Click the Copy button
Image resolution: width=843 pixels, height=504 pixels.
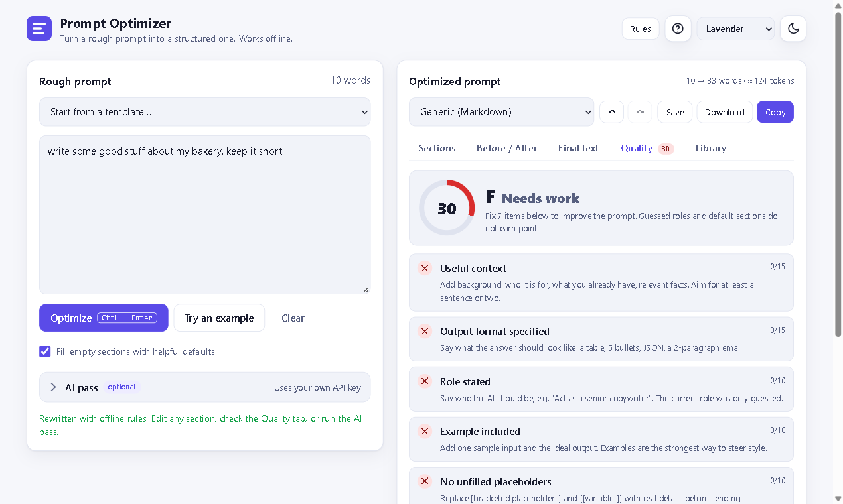point(775,112)
